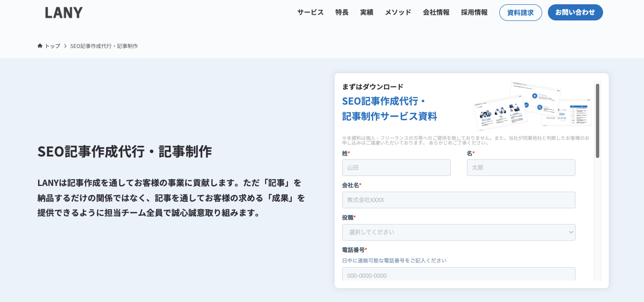Click the LANY logo in the header
This screenshot has height=302, width=644.
pos(64,12)
